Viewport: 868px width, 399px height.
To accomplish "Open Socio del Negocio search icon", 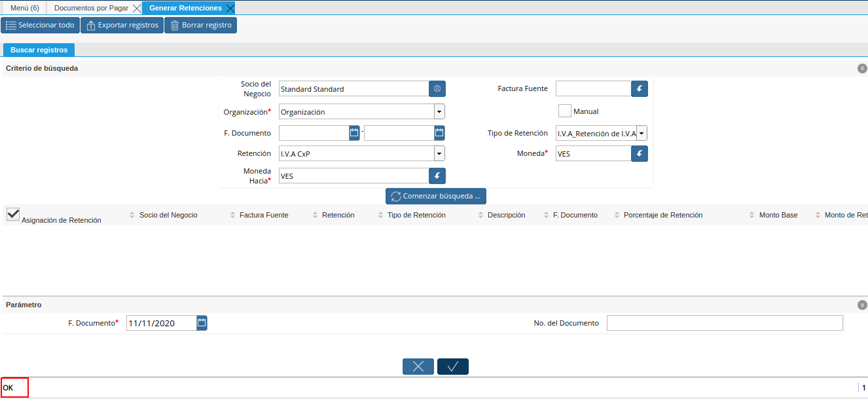I will coord(437,88).
